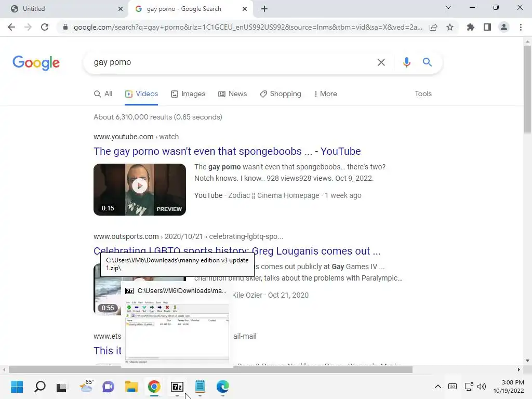This screenshot has height=399, width=532.
Task: Close the Google Search tab
Action: pos(245,9)
